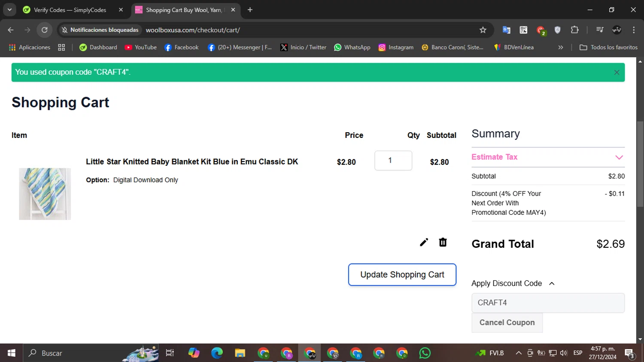Image resolution: width=644 pixels, height=362 pixels.
Task: Open the Dashboard bookmark
Action: [x=98, y=48]
